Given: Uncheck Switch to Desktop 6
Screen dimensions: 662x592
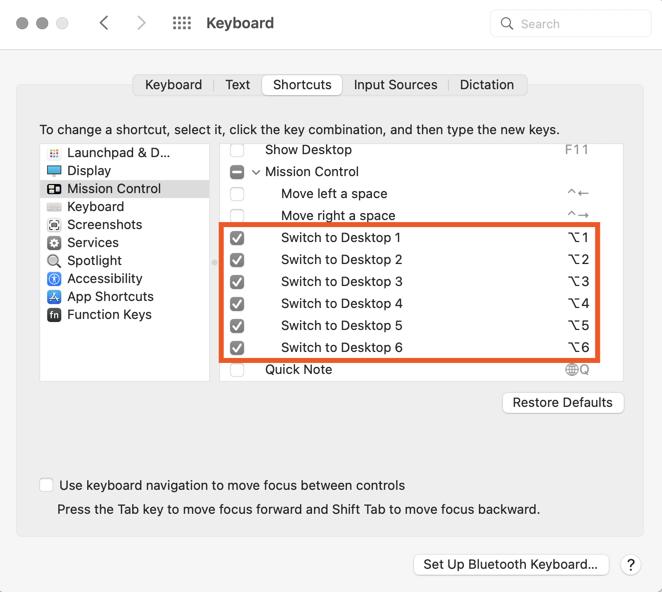Looking at the screenshot, I should tap(237, 348).
